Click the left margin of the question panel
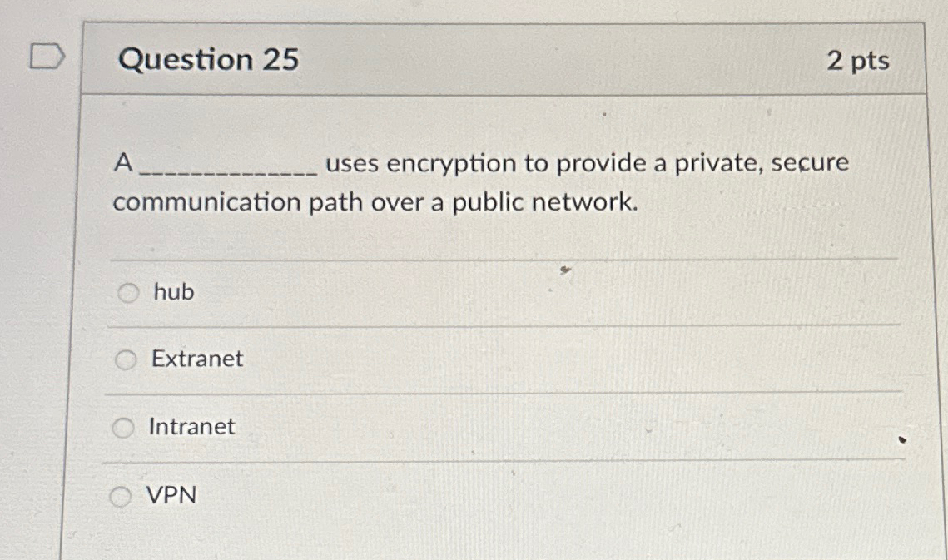The height and width of the screenshot is (560, 948). pos(92,291)
